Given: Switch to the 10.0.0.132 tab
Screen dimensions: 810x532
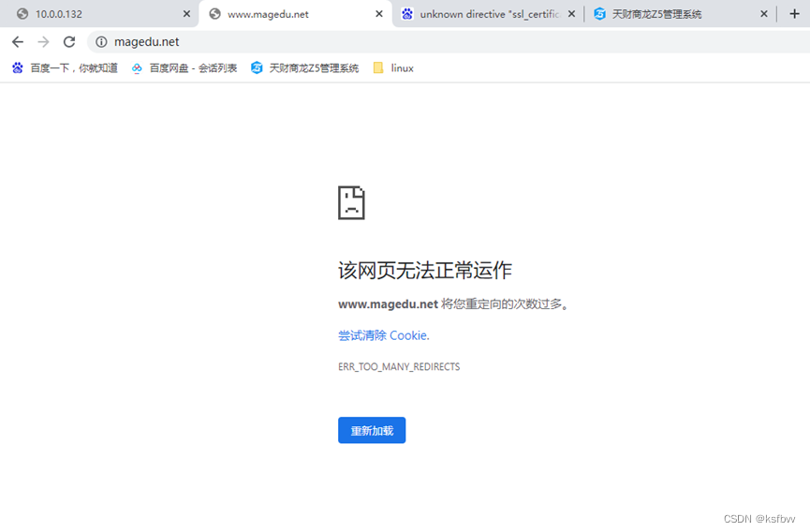Looking at the screenshot, I should 99,14.
